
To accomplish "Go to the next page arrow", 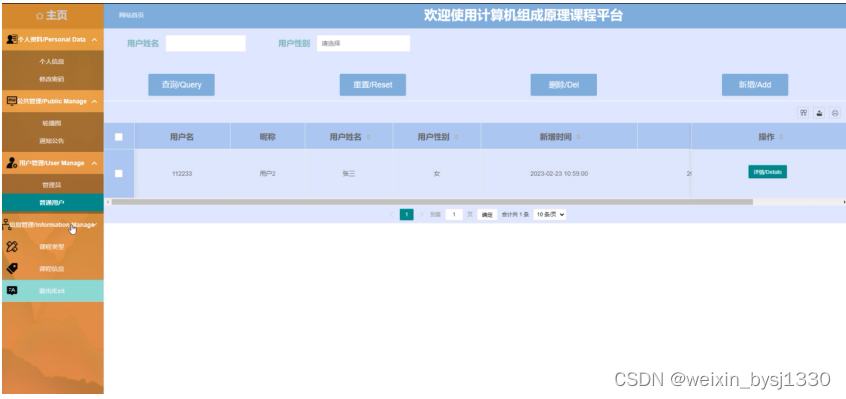I will point(421,215).
